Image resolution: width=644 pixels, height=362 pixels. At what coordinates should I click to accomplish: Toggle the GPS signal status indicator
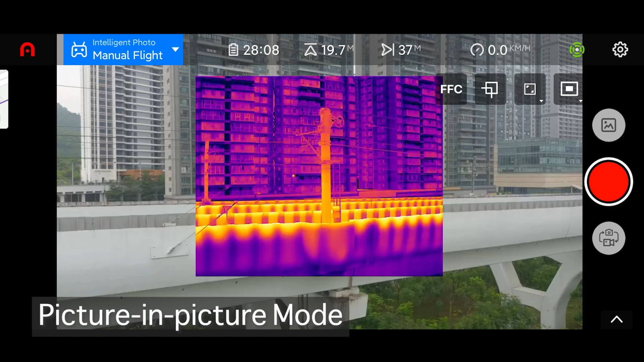[x=577, y=50]
